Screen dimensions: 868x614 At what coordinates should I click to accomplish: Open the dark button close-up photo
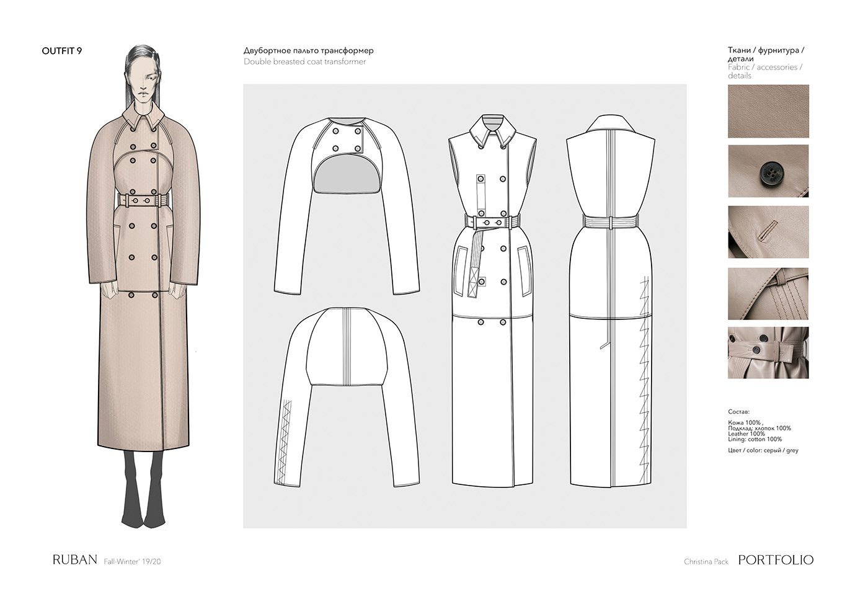click(x=768, y=171)
